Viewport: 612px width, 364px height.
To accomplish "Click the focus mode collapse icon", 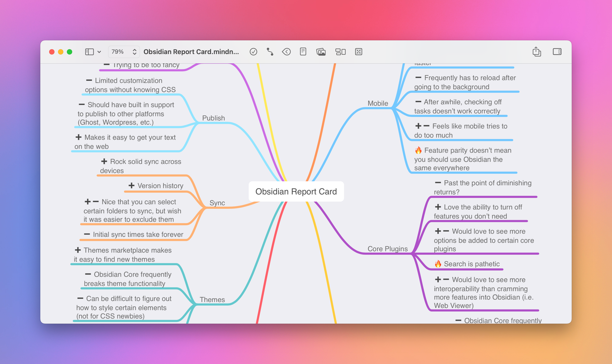I will click(359, 52).
